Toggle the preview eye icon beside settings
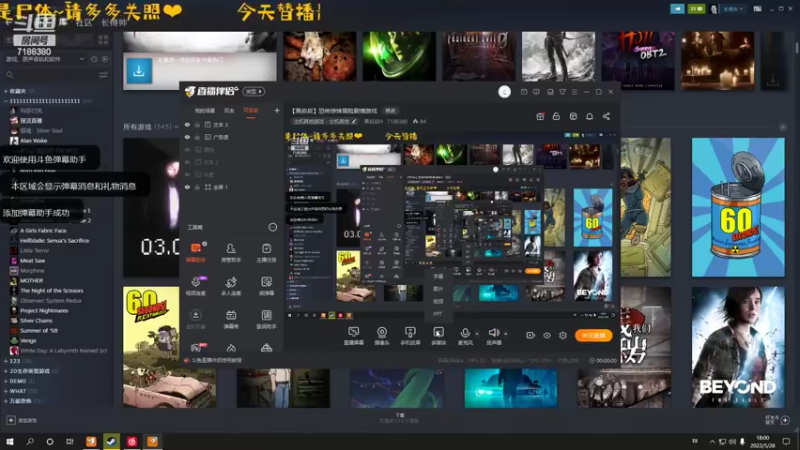The width and height of the screenshot is (800, 450). pos(546,335)
